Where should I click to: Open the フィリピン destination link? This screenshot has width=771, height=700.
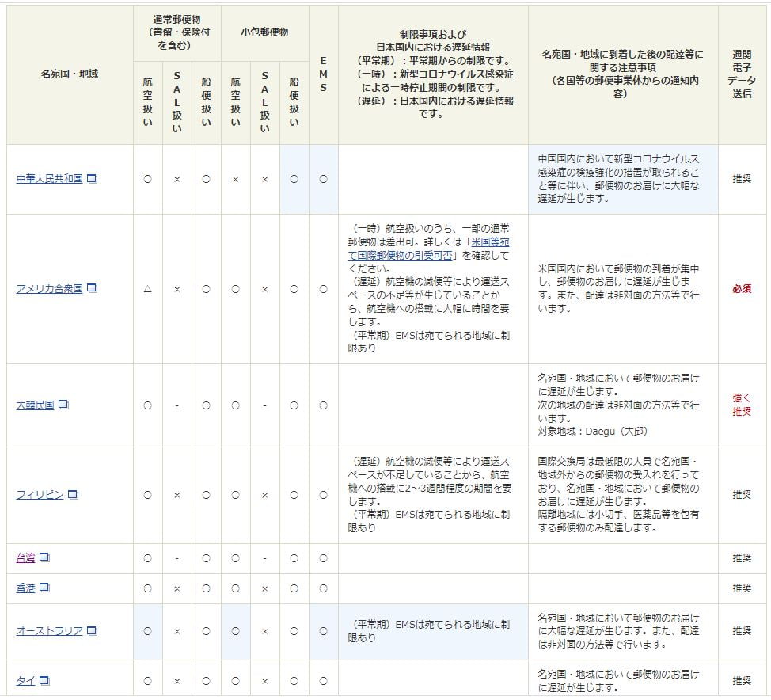[x=40, y=495]
